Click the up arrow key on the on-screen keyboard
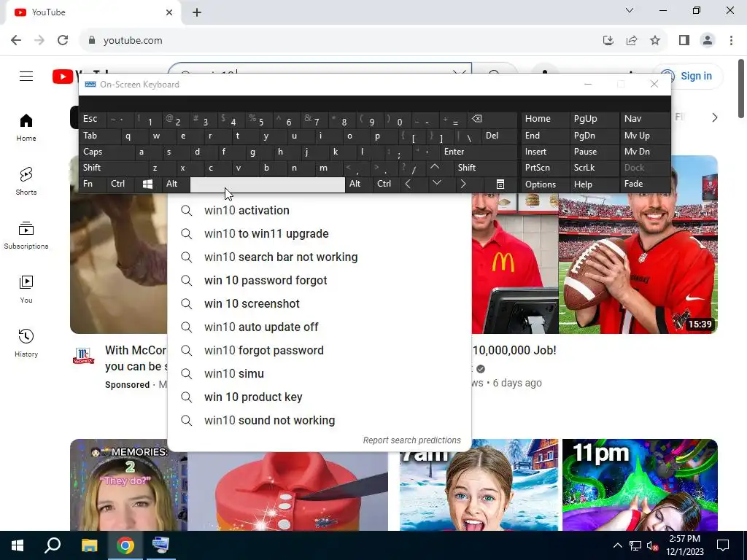Image resolution: width=747 pixels, height=560 pixels. (x=435, y=168)
